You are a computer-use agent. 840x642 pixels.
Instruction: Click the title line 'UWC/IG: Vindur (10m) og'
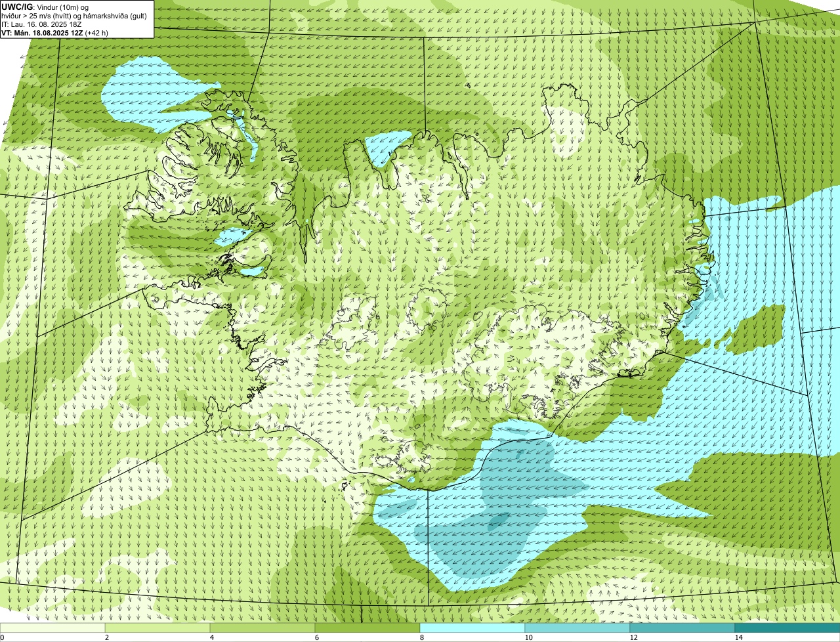coord(45,7)
